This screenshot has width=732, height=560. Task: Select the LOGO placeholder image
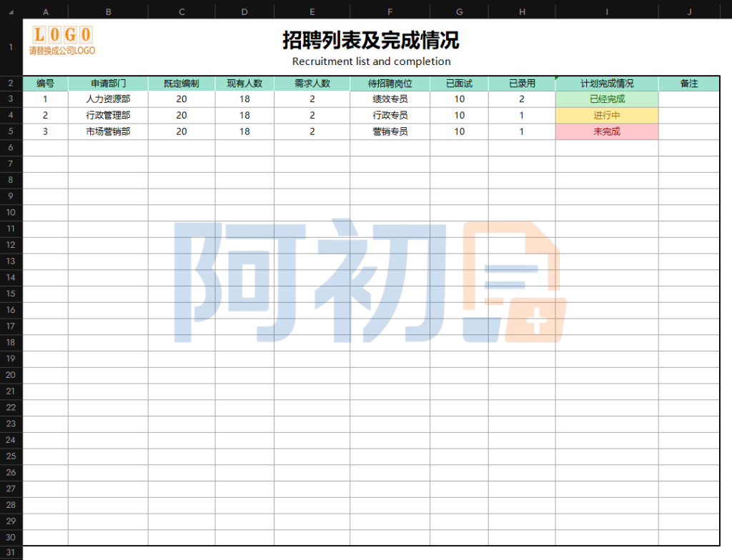(x=62, y=41)
